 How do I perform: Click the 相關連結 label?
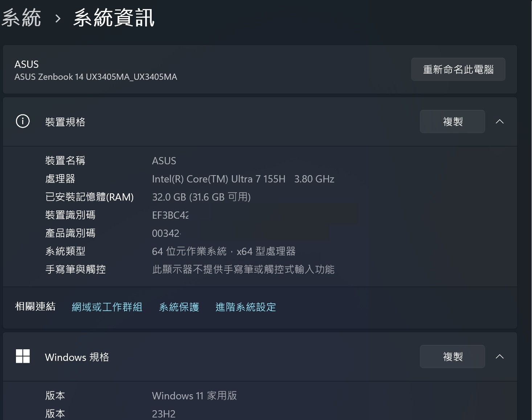[35, 306]
